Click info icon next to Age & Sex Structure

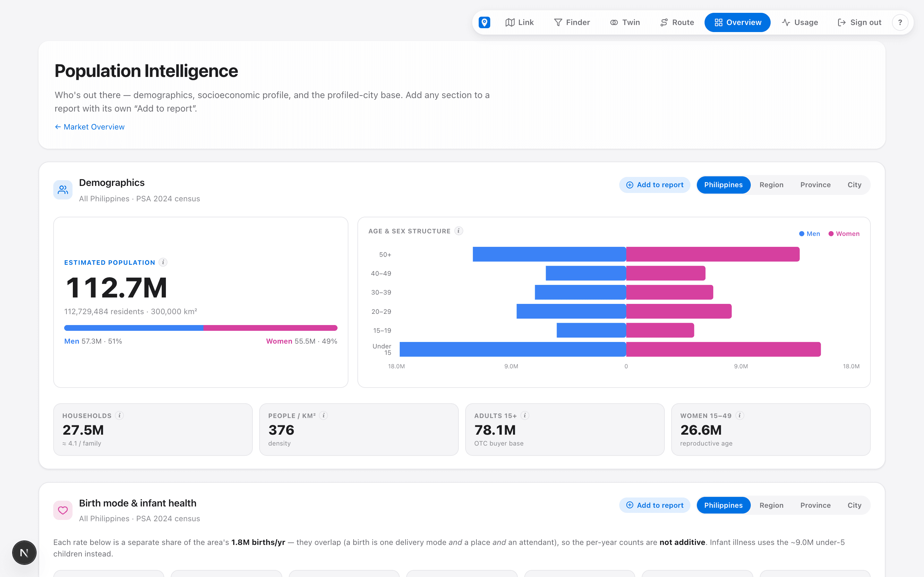click(458, 231)
